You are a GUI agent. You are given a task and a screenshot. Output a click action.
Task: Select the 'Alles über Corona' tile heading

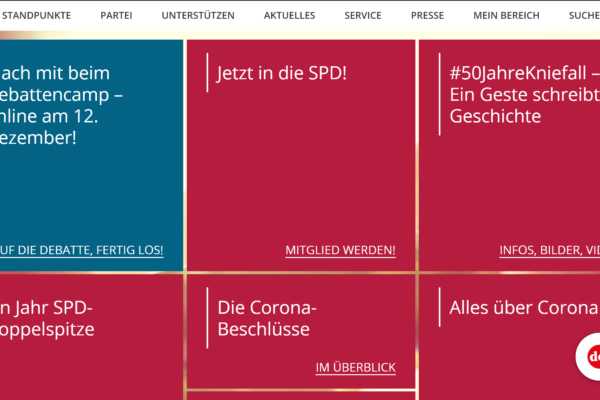pos(523,308)
